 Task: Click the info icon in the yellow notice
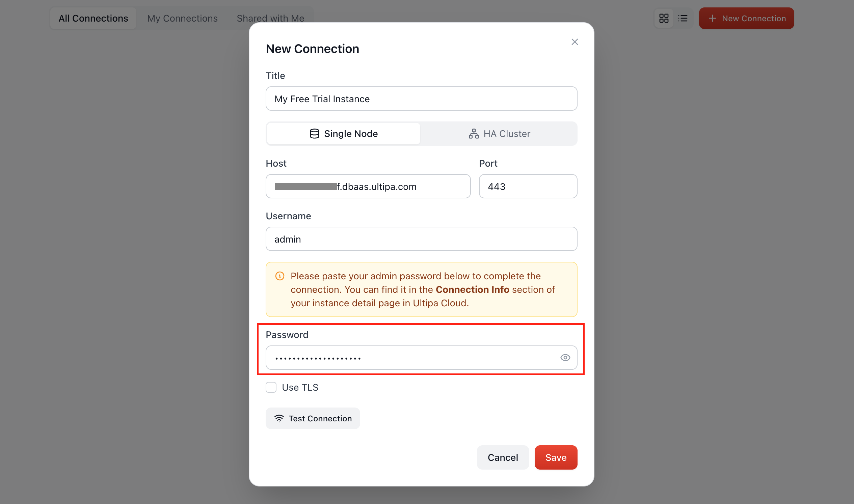click(279, 276)
